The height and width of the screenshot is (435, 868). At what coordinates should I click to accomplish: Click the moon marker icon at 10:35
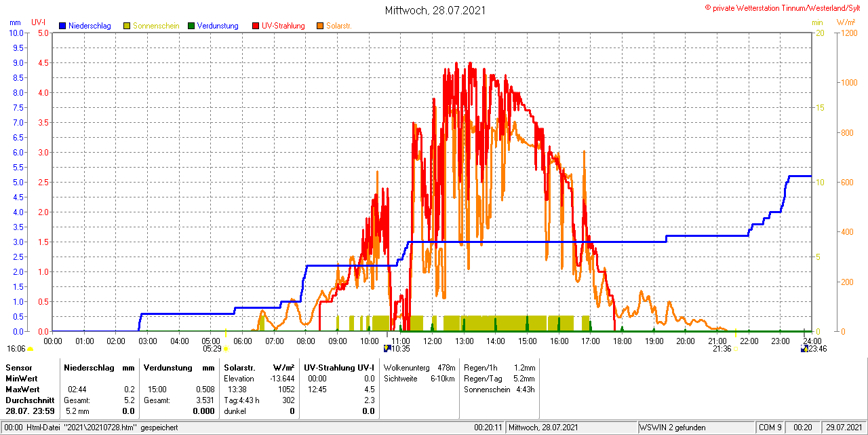[x=387, y=348]
